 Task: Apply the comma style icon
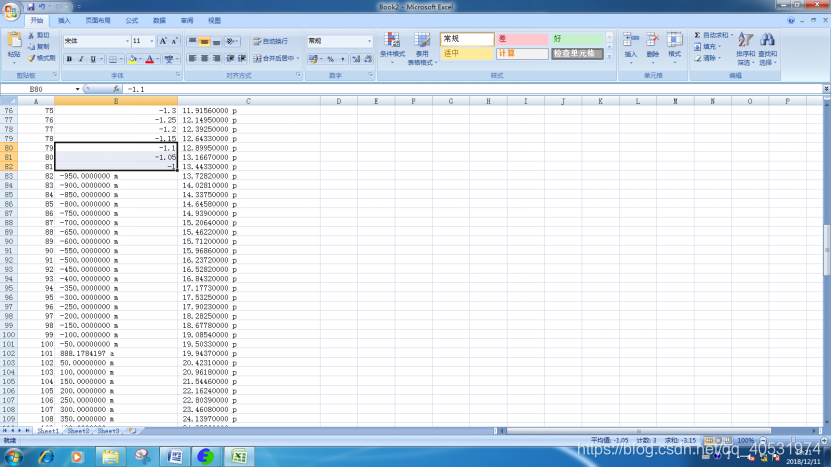342,59
